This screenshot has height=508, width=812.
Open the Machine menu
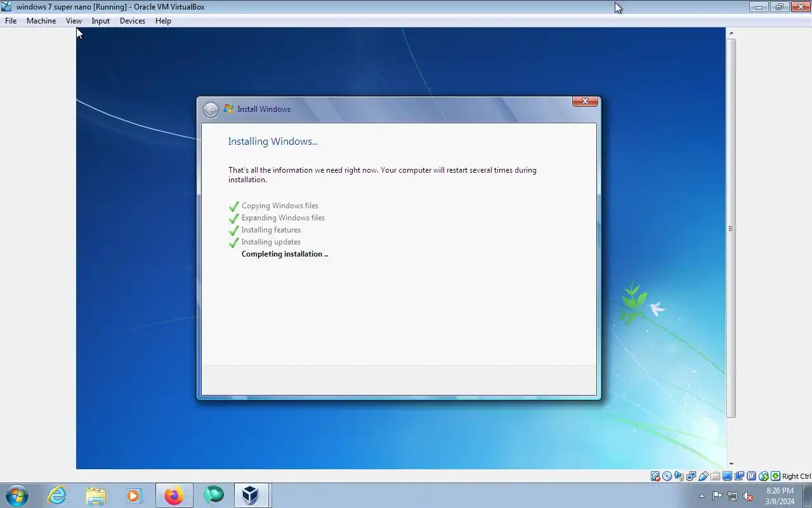click(41, 21)
